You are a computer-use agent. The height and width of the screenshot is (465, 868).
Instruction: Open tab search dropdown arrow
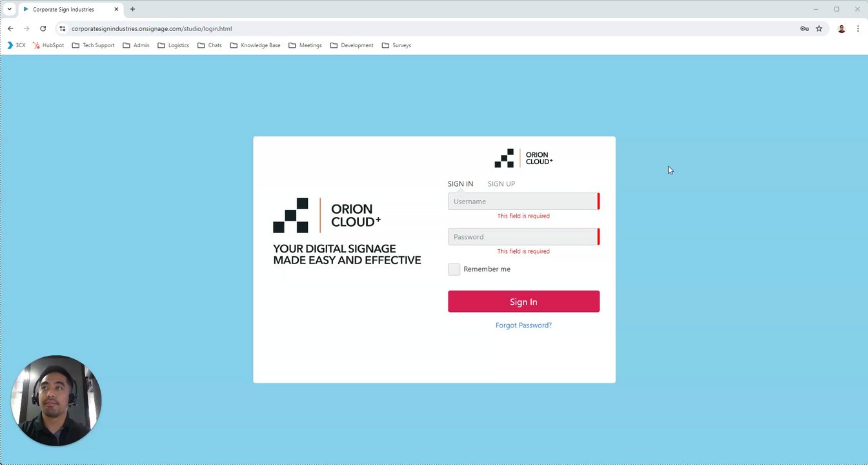point(10,9)
